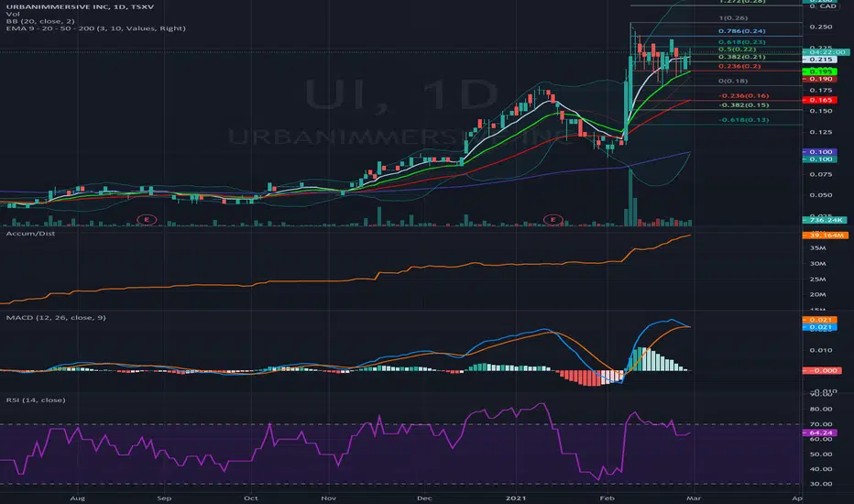Click the blue 0.100 EMA price label
854x504 pixels.
click(x=820, y=151)
